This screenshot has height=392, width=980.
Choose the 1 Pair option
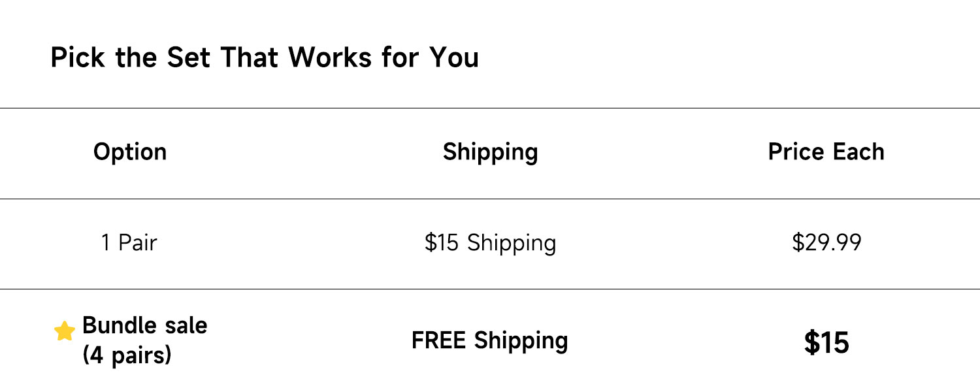(x=129, y=243)
